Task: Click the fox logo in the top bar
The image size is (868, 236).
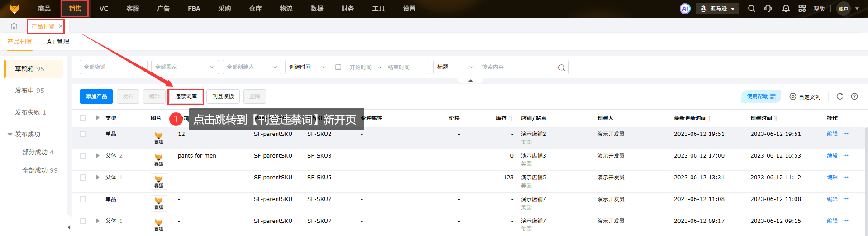Action: [x=14, y=9]
